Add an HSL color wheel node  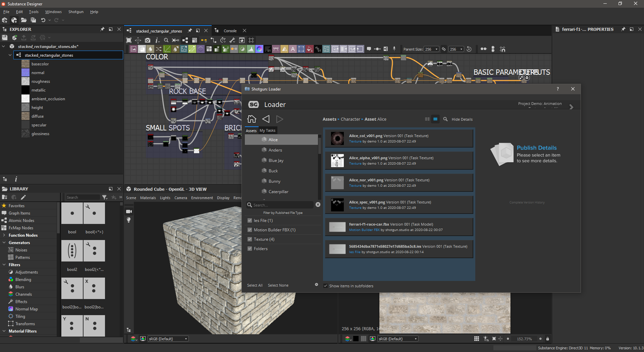(259, 49)
